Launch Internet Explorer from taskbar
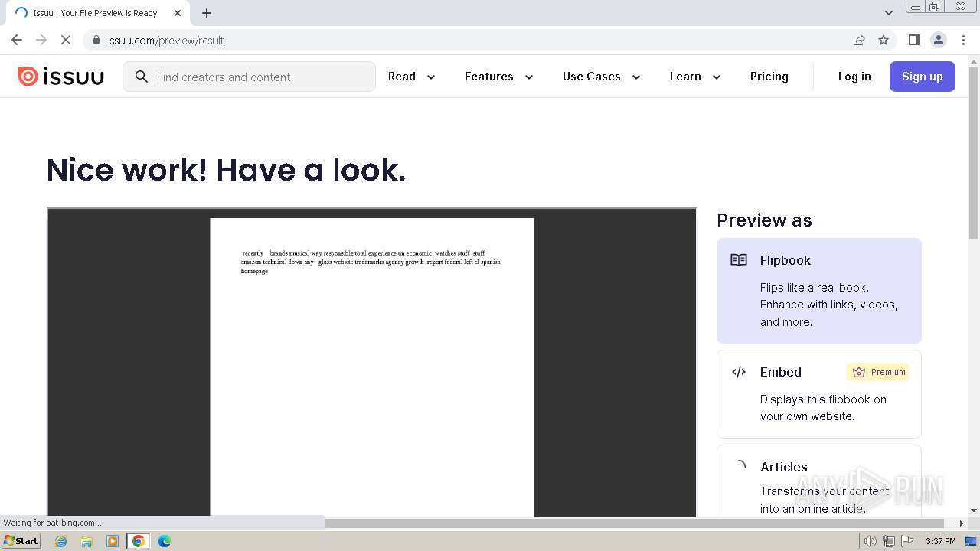 (x=60, y=541)
